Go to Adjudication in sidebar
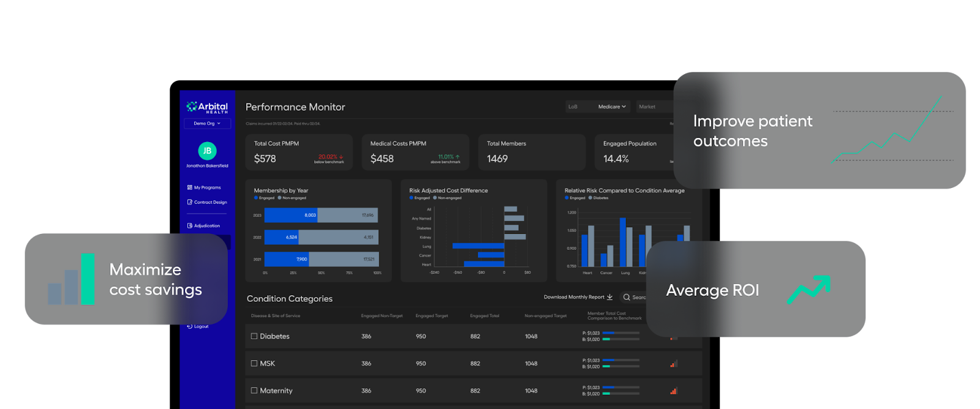Viewport: 980px width, 409px height. (203, 226)
